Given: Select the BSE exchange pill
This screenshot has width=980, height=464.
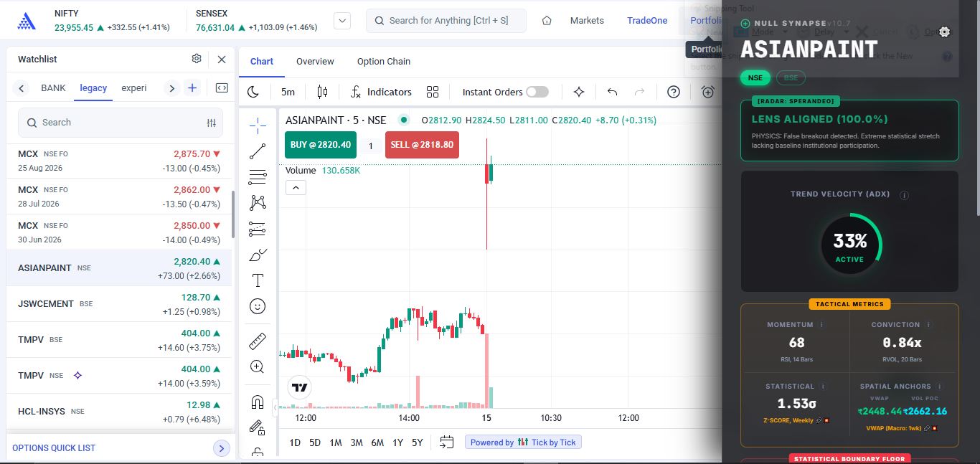Looking at the screenshot, I should pyautogui.click(x=791, y=77).
